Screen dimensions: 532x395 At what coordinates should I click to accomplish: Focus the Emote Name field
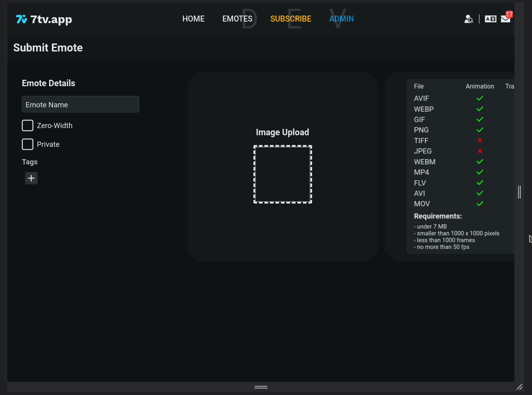coord(81,104)
